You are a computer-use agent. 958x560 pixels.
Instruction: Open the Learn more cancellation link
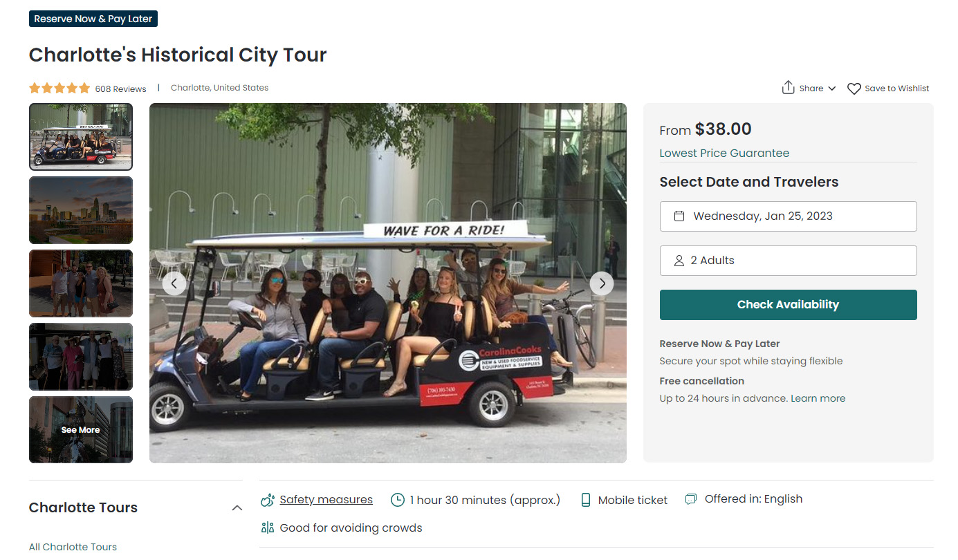818,398
